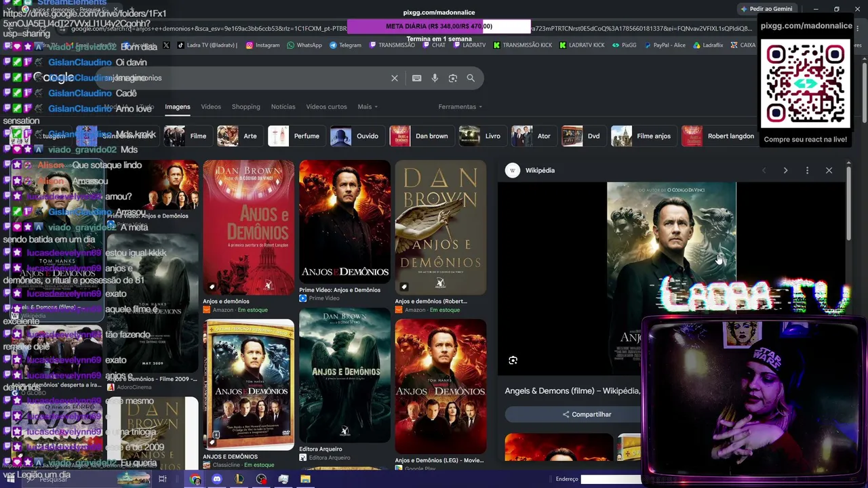
Task: Switch to the Notícias tab
Action: pyautogui.click(x=283, y=106)
